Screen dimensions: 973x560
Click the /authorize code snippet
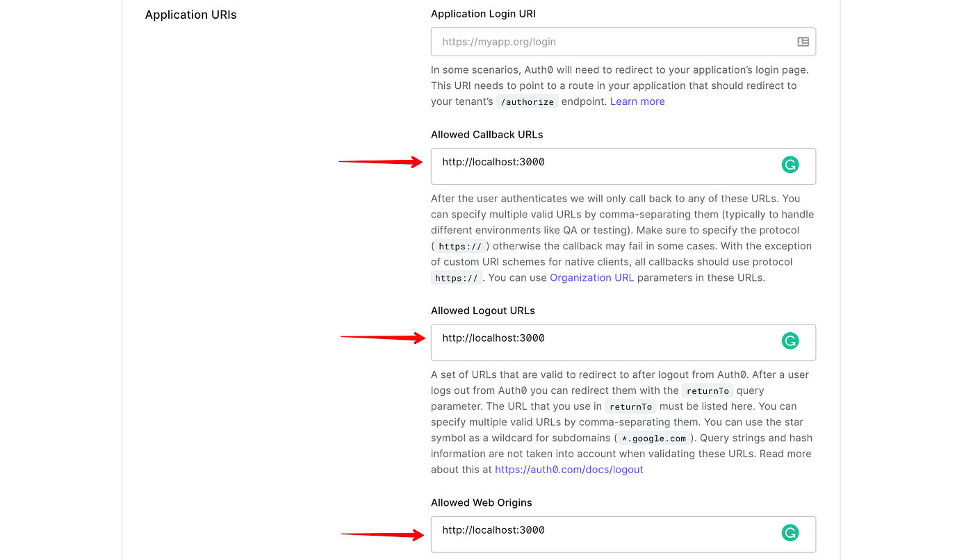click(x=527, y=101)
